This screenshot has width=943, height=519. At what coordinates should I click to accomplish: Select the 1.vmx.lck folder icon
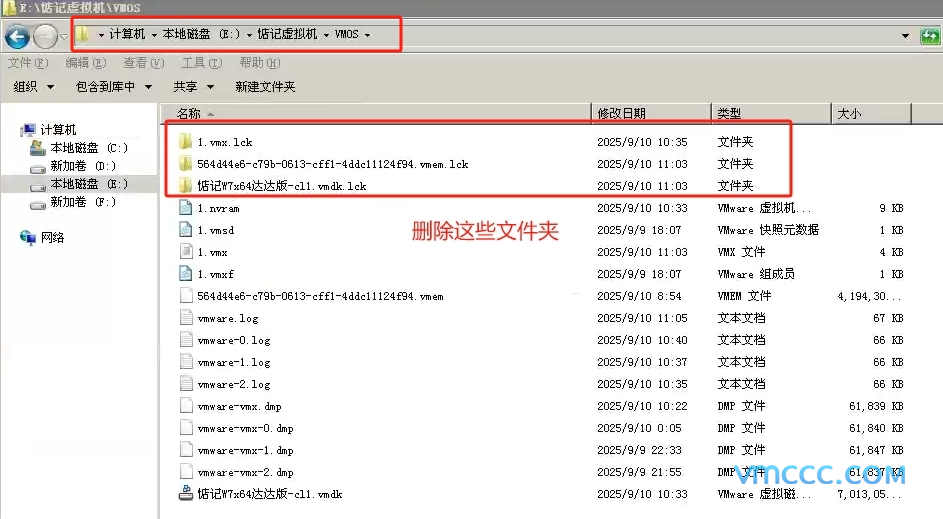pyautogui.click(x=185, y=142)
